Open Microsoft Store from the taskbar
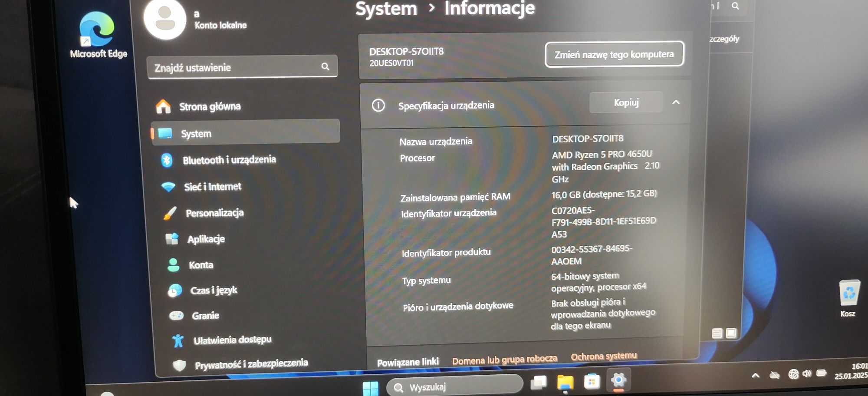The height and width of the screenshot is (396, 868). pyautogui.click(x=592, y=381)
